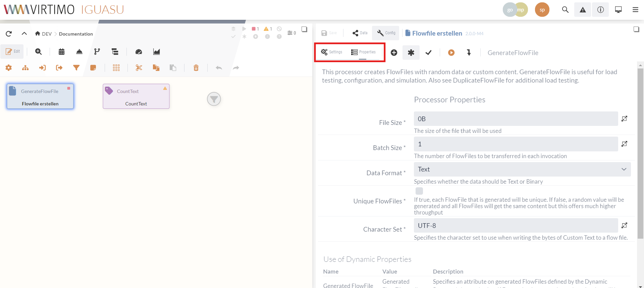Click the delete trash can icon
The width and height of the screenshot is (644, 288).
click(196, 68)
